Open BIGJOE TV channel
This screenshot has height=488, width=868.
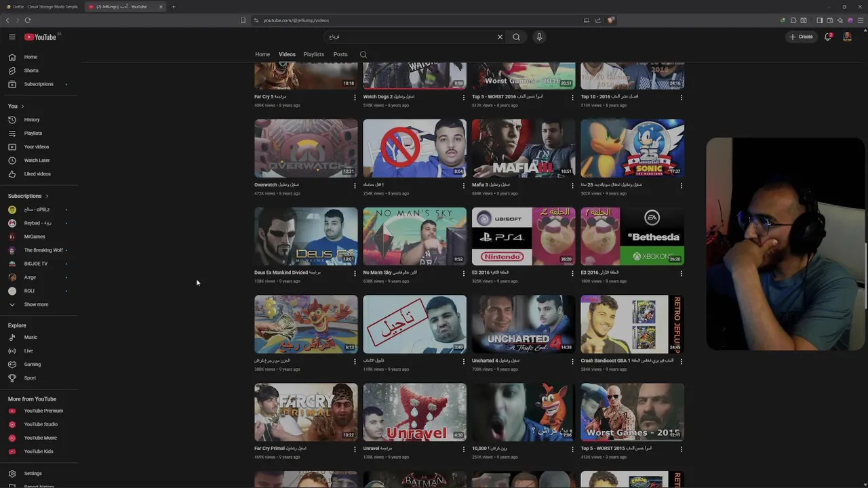36,264
